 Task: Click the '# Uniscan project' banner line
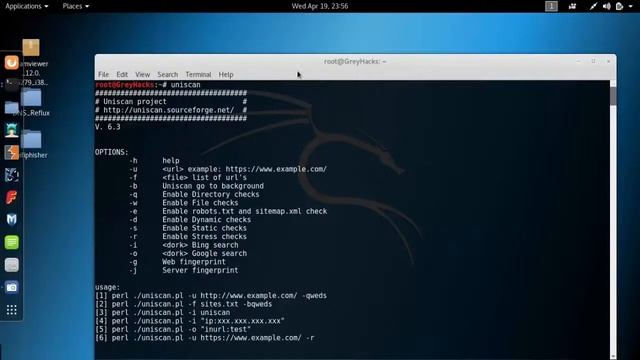tap(171, 102)
